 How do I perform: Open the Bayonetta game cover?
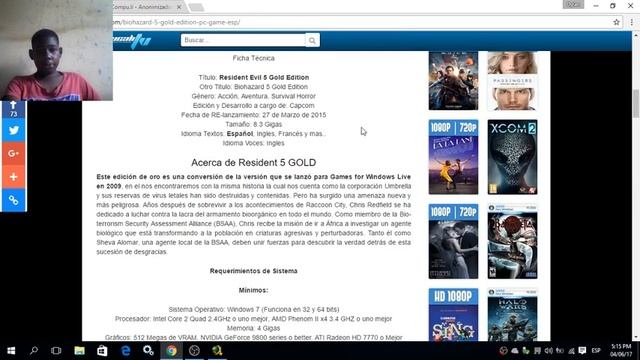[x=512, y=242]
